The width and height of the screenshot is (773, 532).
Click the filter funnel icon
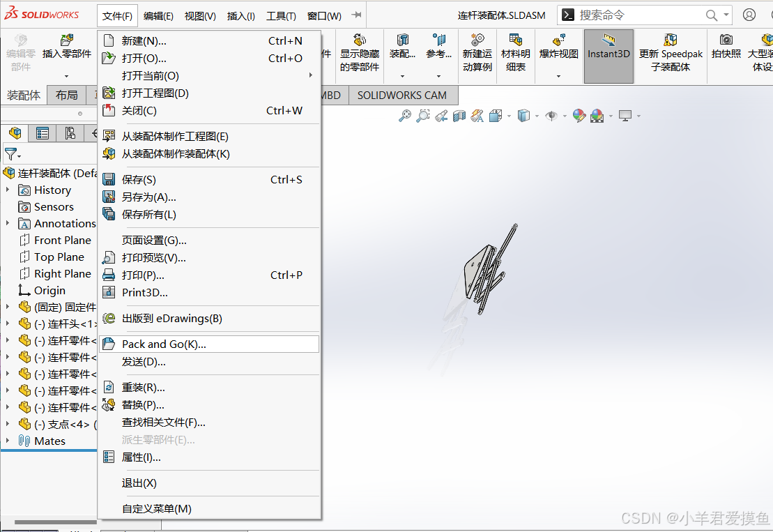pos(11,154)
